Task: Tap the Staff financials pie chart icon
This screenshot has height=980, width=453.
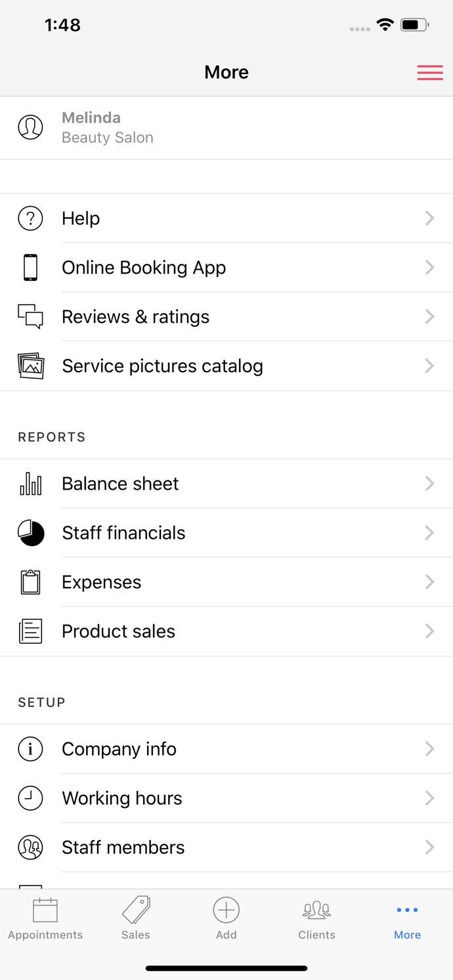Action: click(30, 533)
